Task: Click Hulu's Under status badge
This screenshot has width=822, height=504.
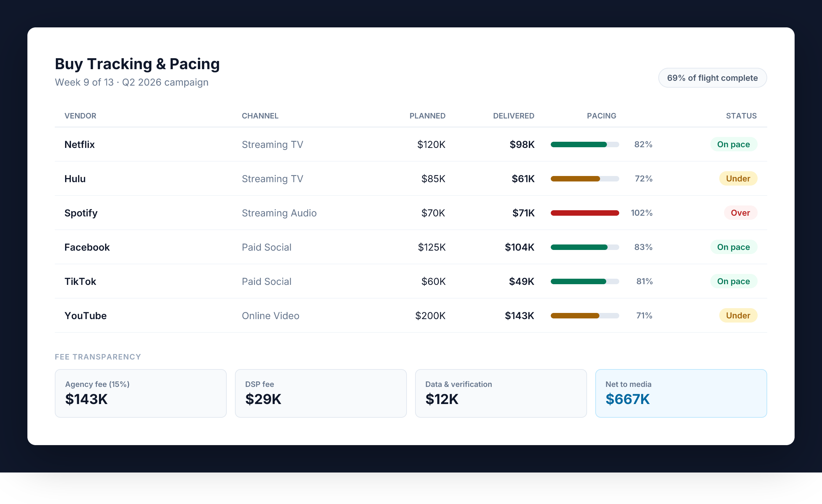Action: [738, 179]
